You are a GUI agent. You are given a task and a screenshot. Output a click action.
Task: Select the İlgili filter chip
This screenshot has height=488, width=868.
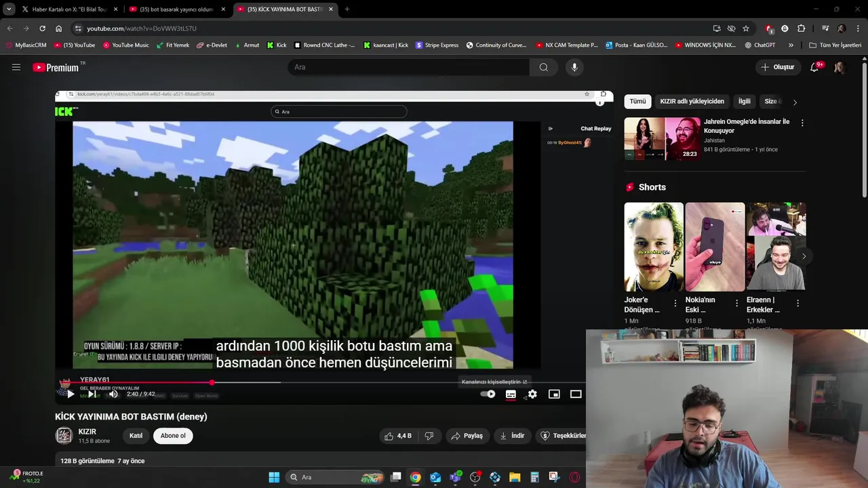(745, 101)
